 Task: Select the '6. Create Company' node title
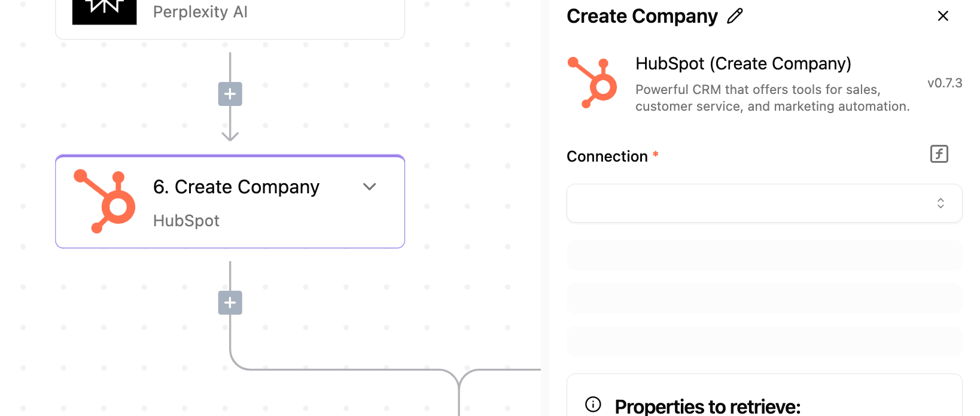(x=236, y=187)
